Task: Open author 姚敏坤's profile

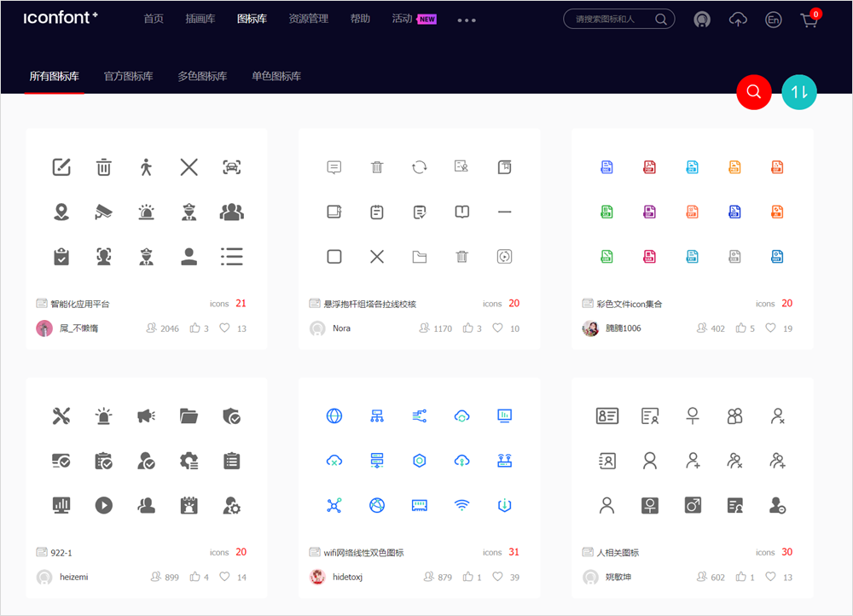Action: (x=618, y=577)
